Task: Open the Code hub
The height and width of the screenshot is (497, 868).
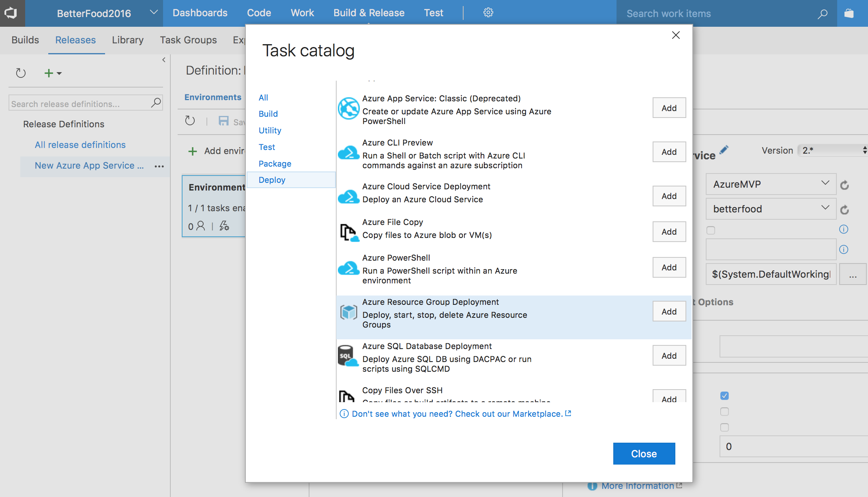Action: coord(259,13)
